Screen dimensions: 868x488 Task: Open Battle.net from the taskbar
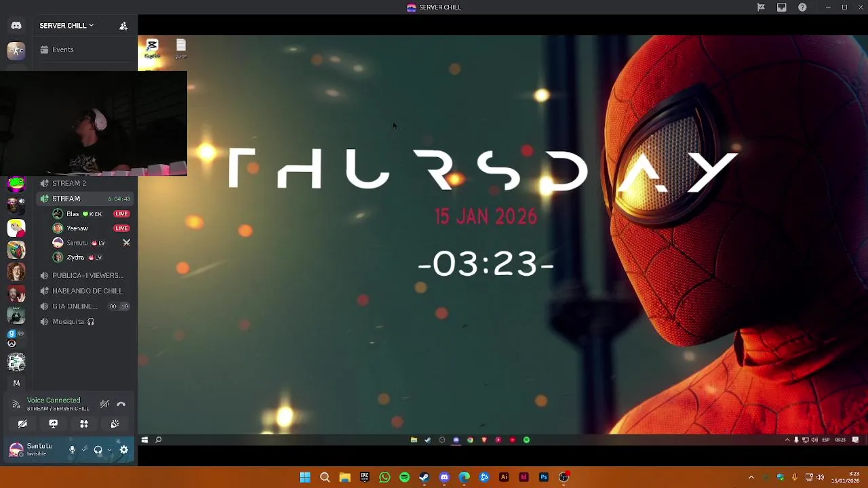(x=484, y=477)
